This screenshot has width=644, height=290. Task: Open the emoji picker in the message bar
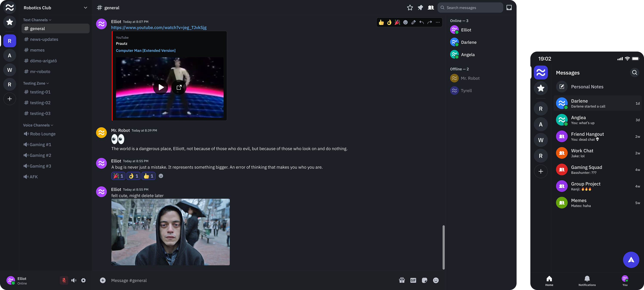[x=435, y=280]
